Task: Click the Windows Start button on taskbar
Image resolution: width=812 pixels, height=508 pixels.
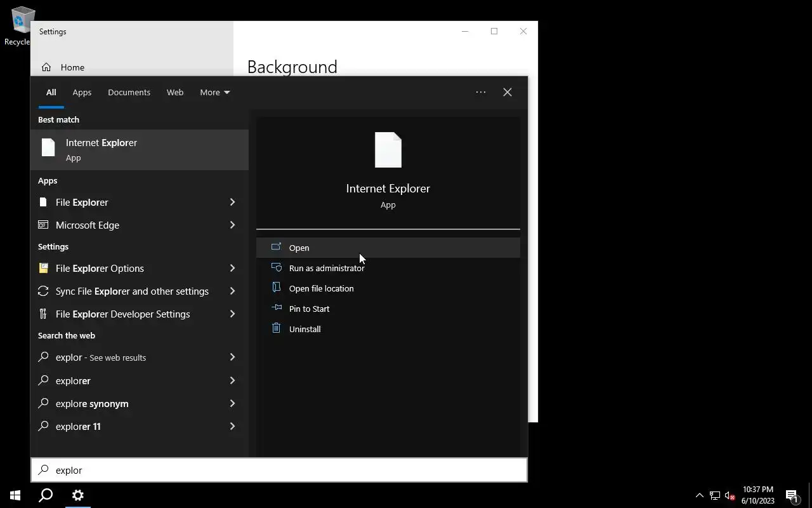Action: (x=15, y=495)
